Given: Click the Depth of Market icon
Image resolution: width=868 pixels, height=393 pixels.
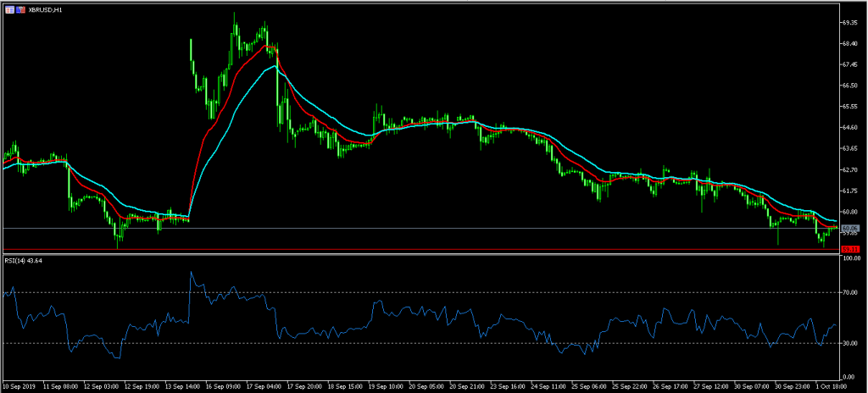Looking at the screenshot, I should pyautogui.click(x=20, y=9).
